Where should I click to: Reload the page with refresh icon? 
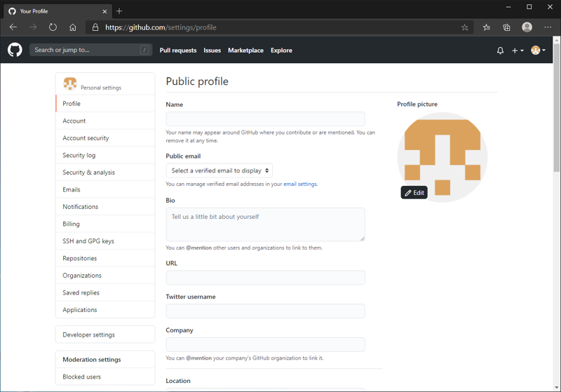click(x=53, y=27)
